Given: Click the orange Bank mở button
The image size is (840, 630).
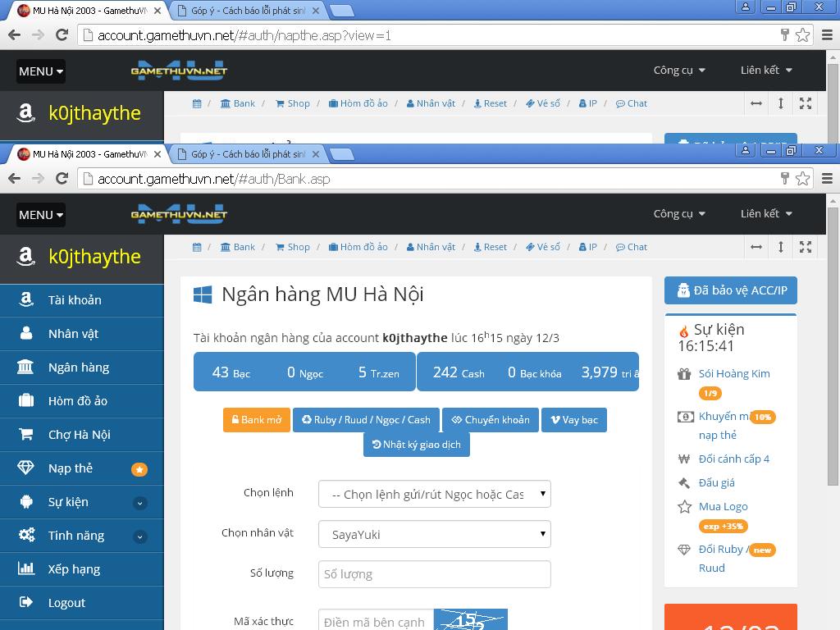Looking at the screenshot, I should point(257,420).
